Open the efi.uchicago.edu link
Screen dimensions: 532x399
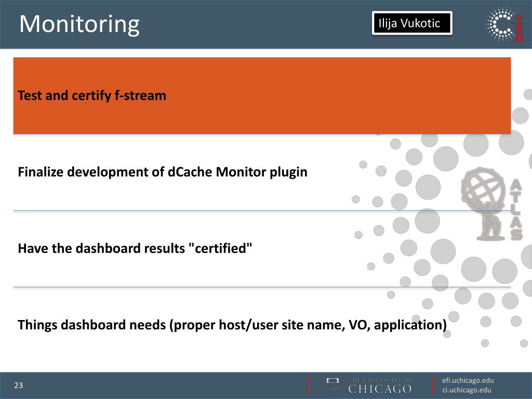coord(468,381)
